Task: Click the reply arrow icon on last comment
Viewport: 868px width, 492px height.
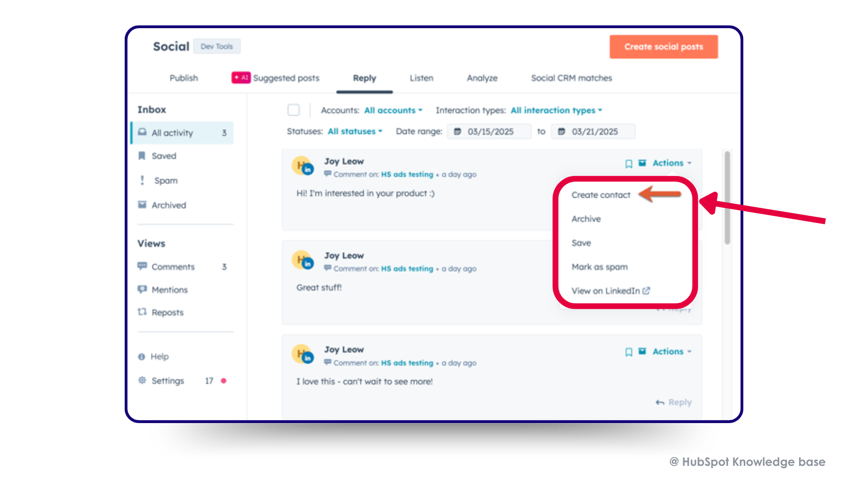Action: click(x=660, y=402)
